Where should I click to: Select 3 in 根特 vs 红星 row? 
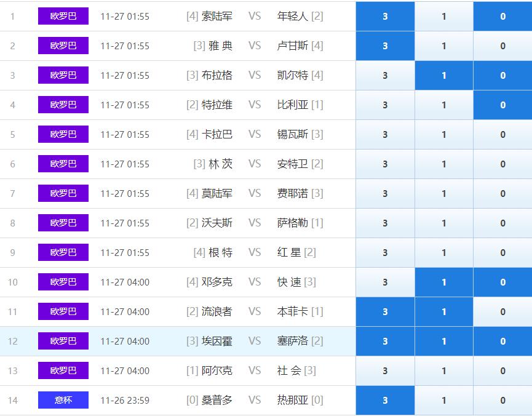point(385,253)
